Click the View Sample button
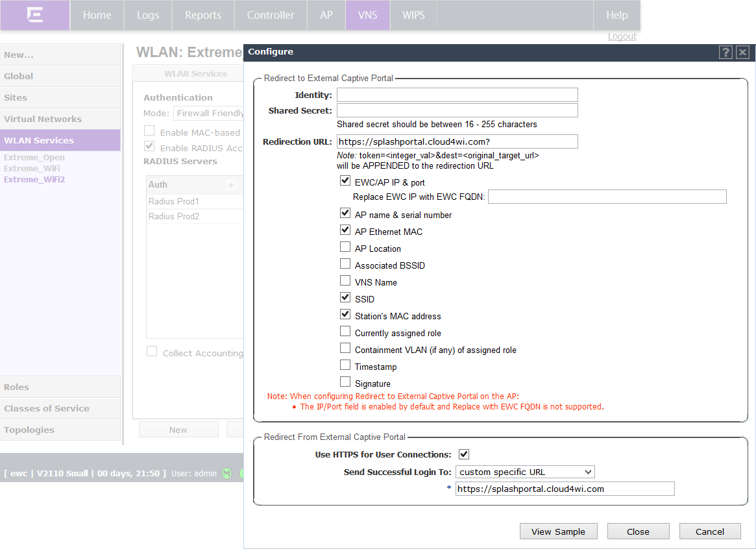Viewport: 756px width, 549px height. (x=558, y=531)
